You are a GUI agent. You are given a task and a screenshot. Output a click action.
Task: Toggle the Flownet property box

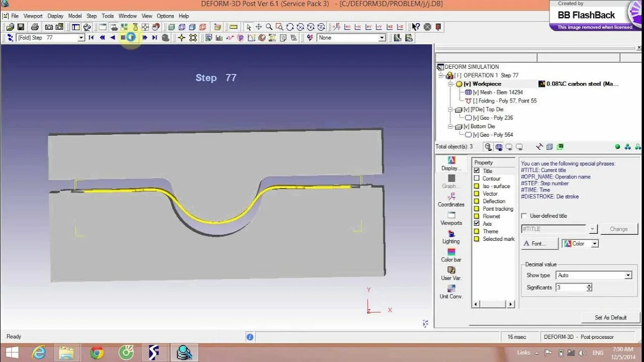click(x=476, y=216)
